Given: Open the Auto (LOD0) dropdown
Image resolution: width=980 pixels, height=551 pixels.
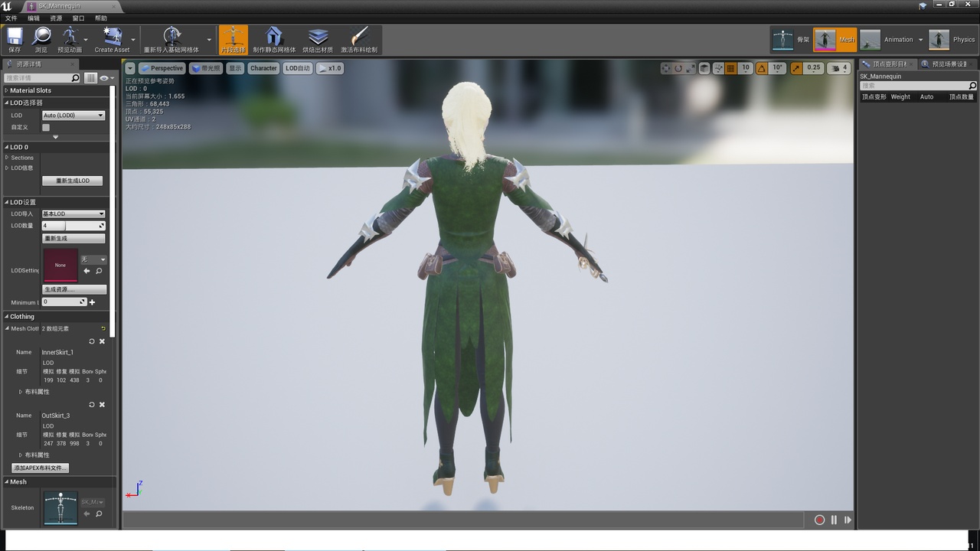Looking at the screenshot, I should click(73, 116).
